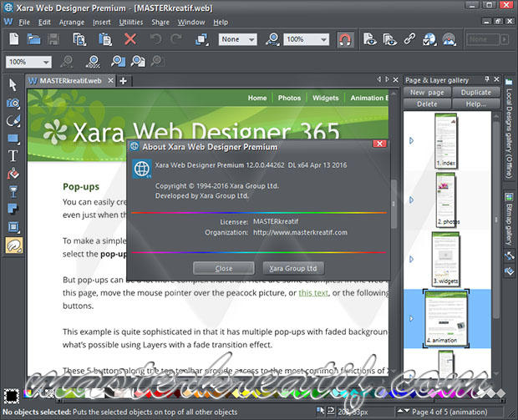This screenshot has width=518, height=420.
Task: Close the About Xara Web Designer dialog
Action: point(379,144)
